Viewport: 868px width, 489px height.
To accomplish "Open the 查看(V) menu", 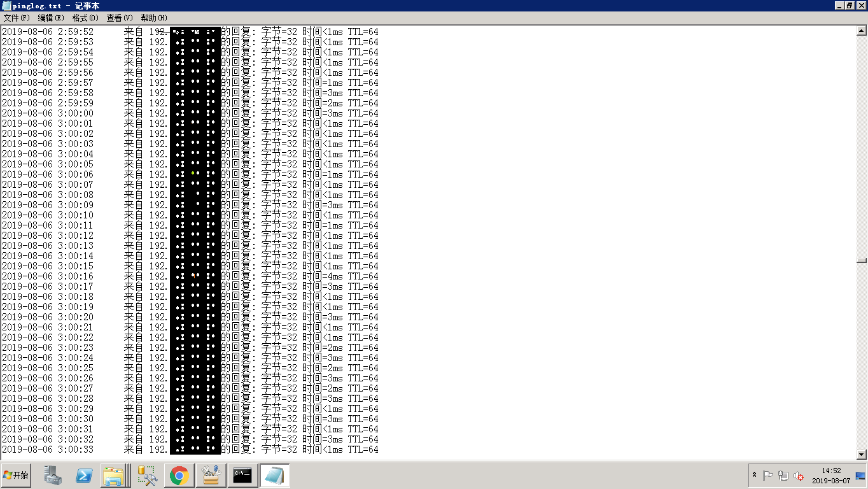I will (120, 18).
